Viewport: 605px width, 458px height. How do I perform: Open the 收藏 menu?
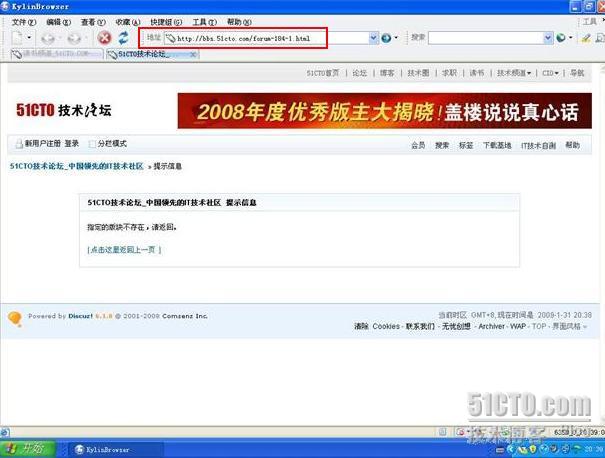point(128,22)
